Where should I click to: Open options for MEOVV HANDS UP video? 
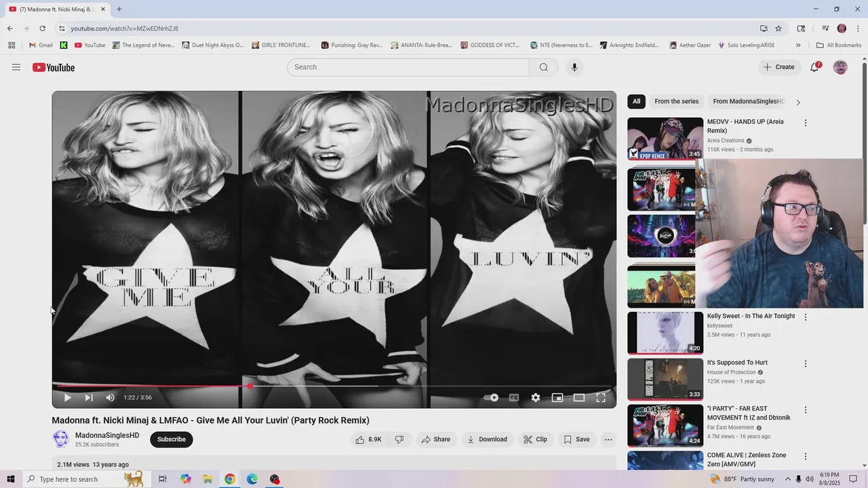806,123
